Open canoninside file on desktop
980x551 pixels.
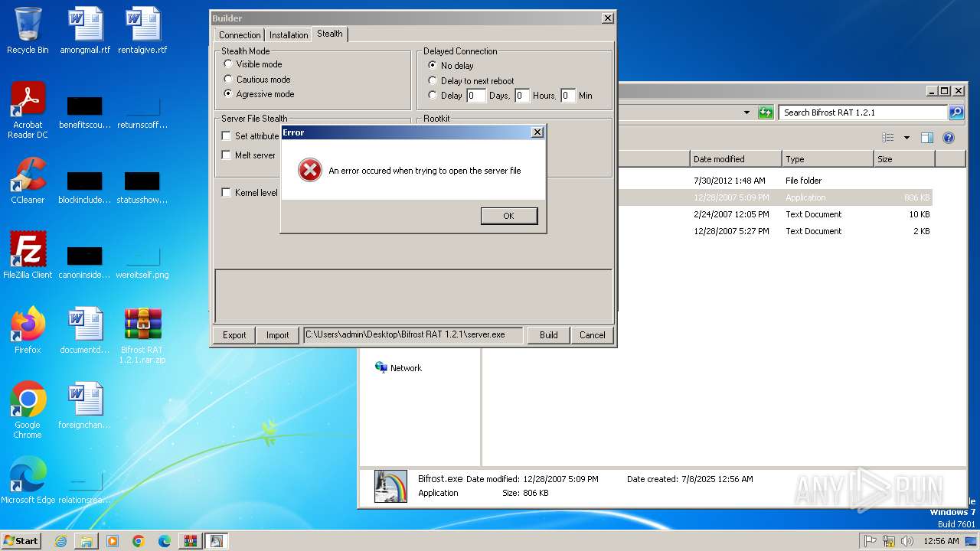tap(85, 260)
